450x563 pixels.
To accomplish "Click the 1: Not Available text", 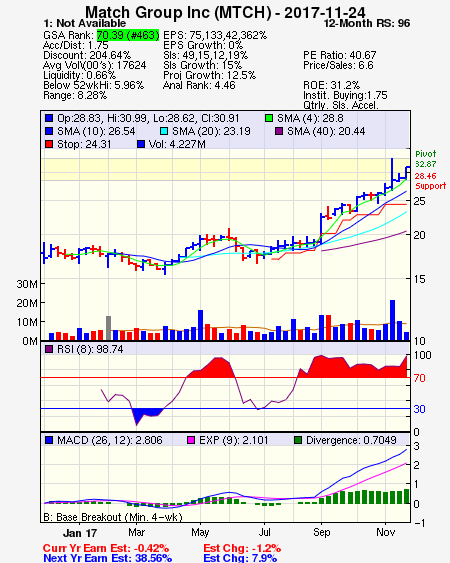I will 84,23.
